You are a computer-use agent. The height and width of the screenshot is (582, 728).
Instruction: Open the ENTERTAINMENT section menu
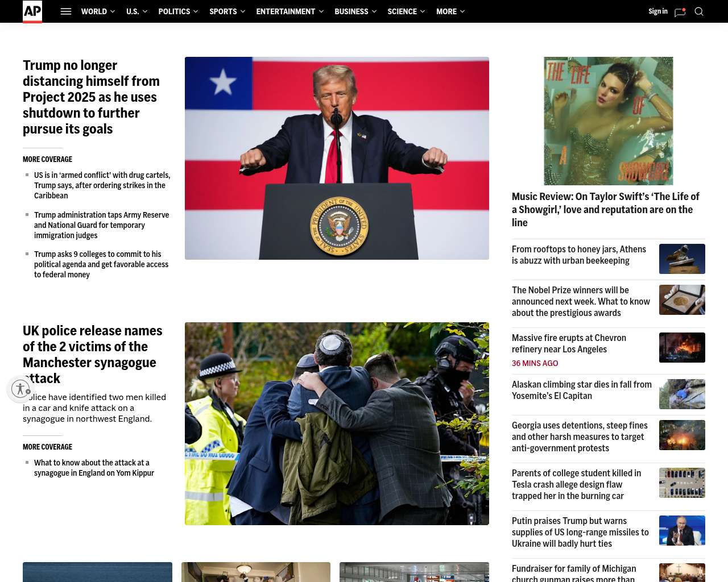(286, 11)
